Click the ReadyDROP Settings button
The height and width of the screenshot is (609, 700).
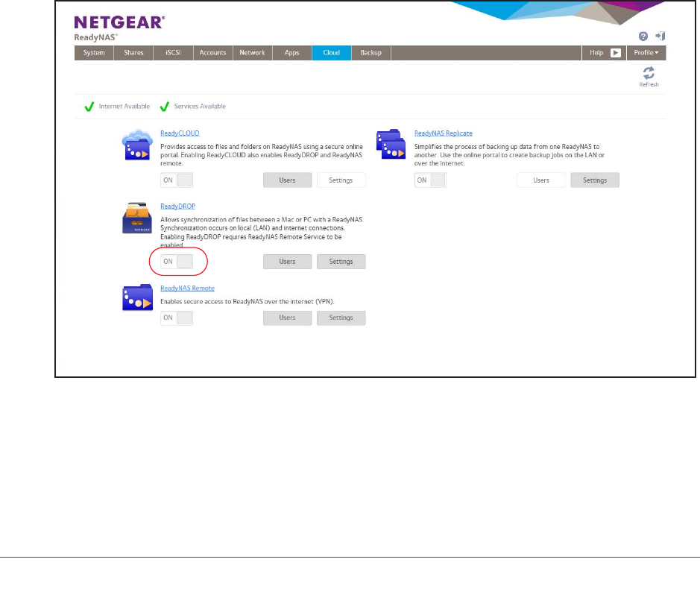pyautogui.click(x=341, y=262)
